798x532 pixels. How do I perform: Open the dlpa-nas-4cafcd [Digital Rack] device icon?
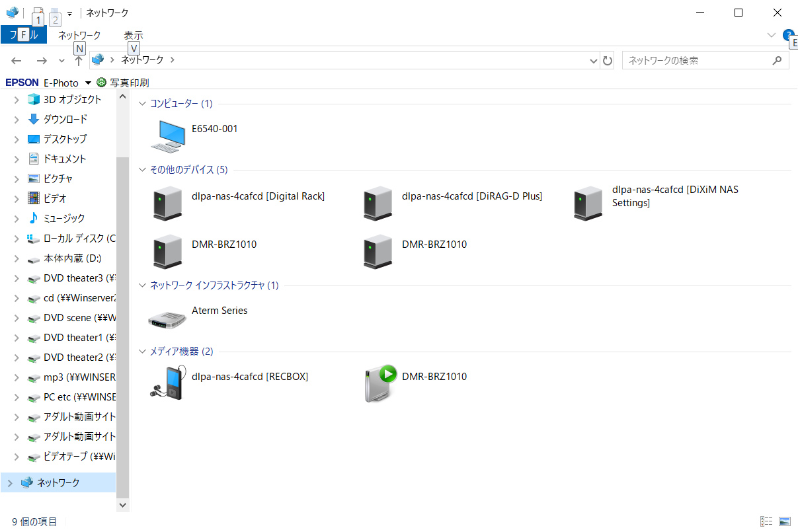[167, 203]
